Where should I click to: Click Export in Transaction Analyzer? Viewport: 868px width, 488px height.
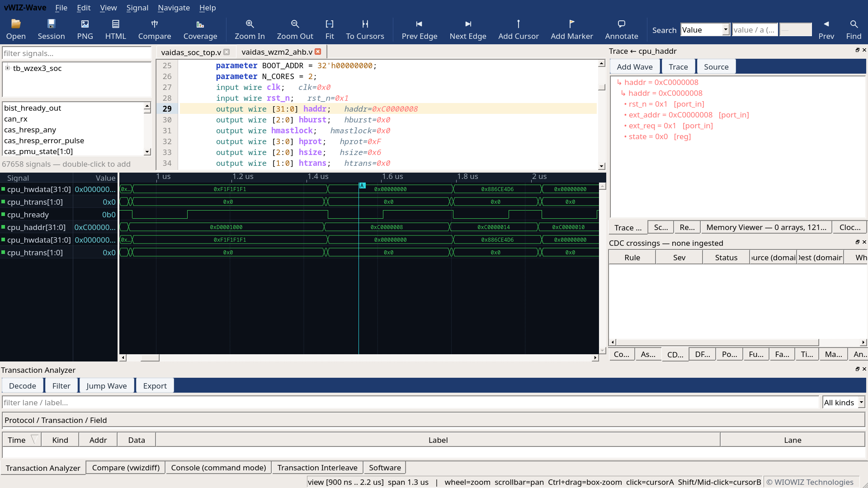(x=155, y=386)
